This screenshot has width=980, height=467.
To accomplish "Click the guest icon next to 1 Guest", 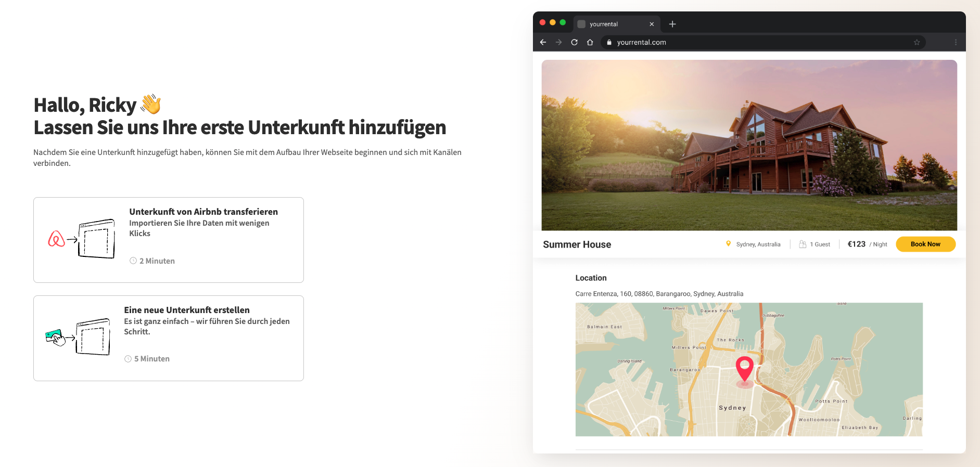I will (803, 244).
